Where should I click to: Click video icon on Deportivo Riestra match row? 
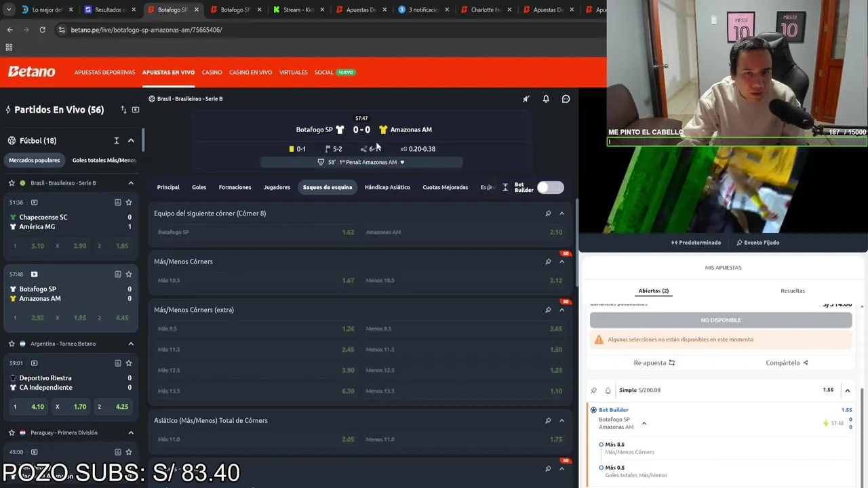(34, 363)
